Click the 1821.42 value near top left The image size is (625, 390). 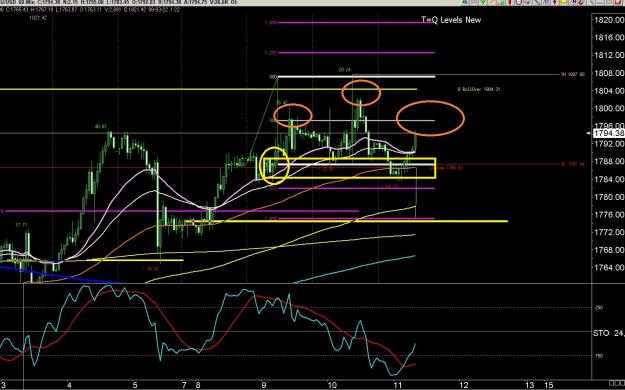coord(38,18)
